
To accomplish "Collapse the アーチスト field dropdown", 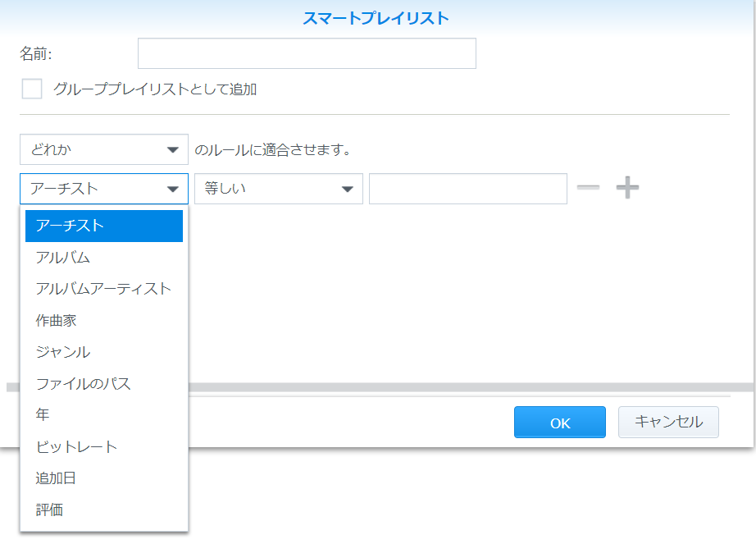I will click(103, 189).
